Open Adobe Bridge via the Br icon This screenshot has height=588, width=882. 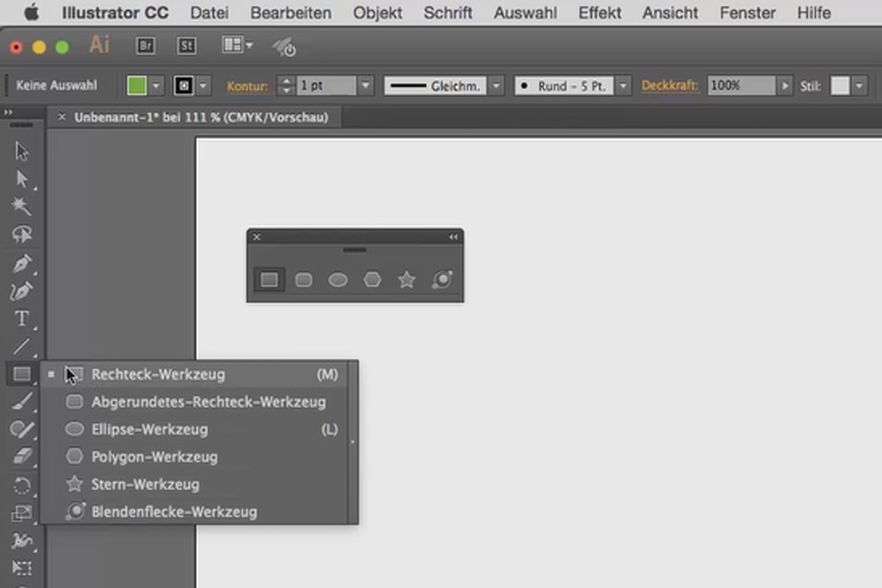(x=145, y=46)
